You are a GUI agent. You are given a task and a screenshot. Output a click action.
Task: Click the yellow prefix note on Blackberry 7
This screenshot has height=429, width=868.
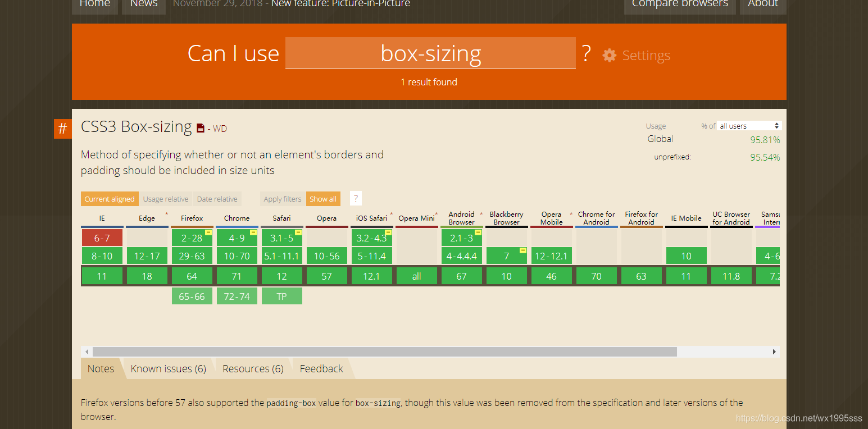[x=522, y=250]
